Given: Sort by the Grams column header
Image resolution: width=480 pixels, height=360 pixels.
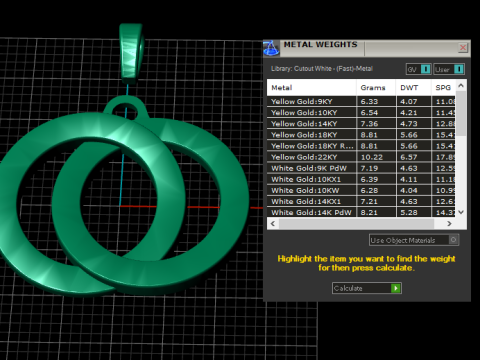Looking at the screenshot, I should coord(376,88).
